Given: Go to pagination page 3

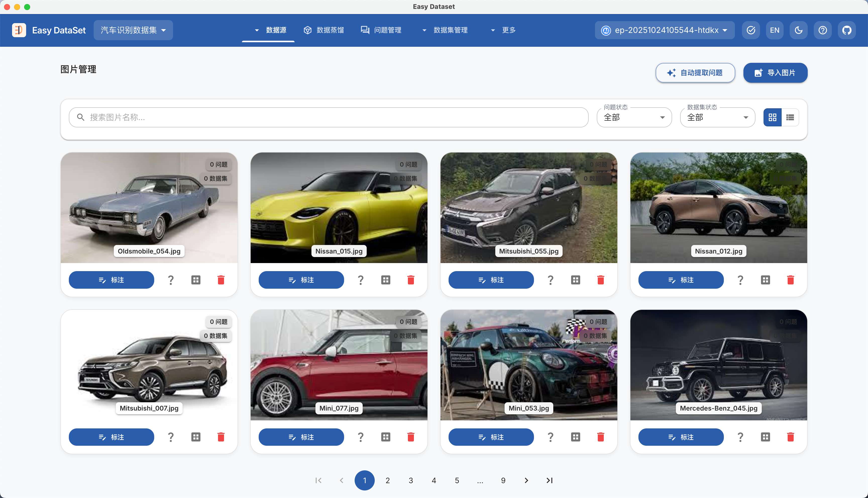Looking at the screenshot, I should pos(411,480).
